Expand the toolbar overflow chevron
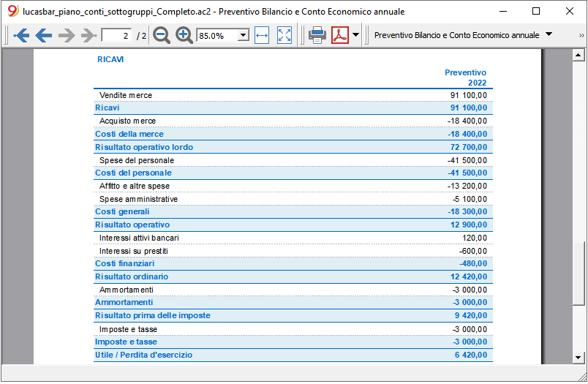Image resolution: width=588 pixels, height=384 pixels. (581, 35)
